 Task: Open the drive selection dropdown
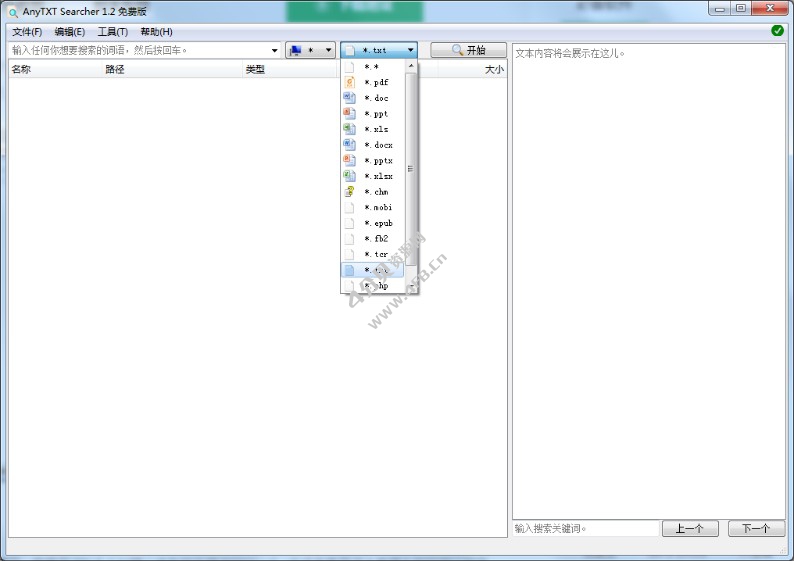[310, 50]
